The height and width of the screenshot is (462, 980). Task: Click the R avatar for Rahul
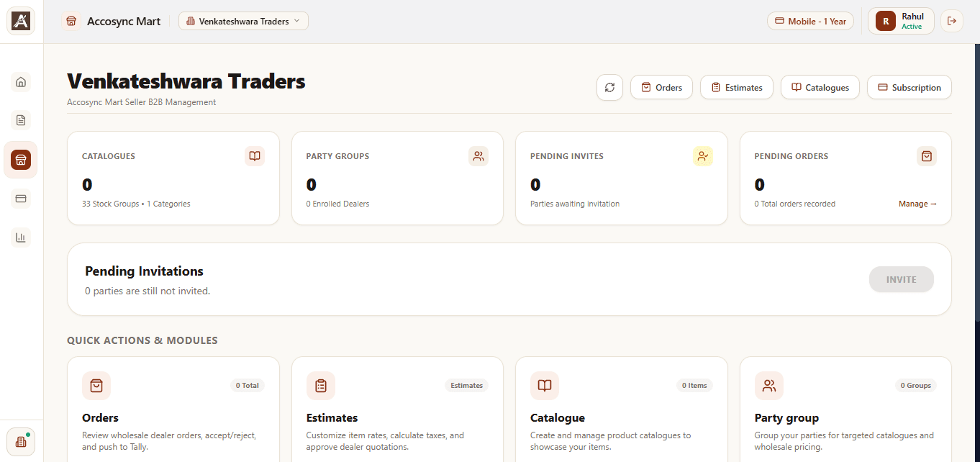click(x=886, y=22)
